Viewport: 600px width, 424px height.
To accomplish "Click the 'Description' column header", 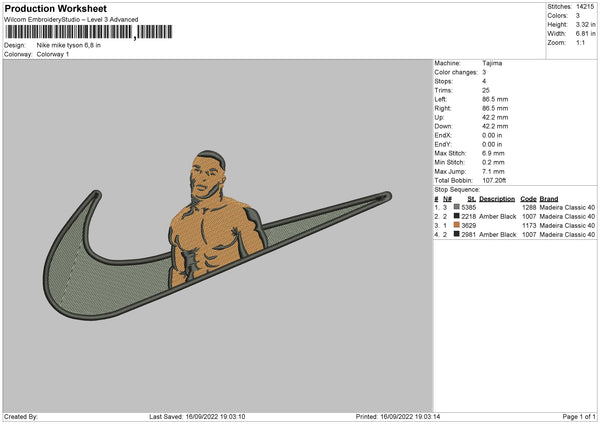I will (x=497, y=199).
